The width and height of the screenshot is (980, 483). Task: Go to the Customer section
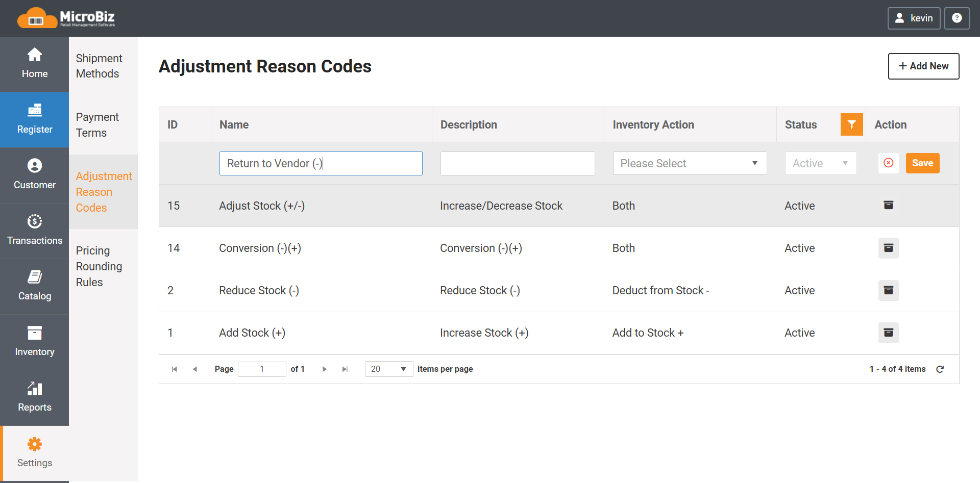click(x=34, y=175)
